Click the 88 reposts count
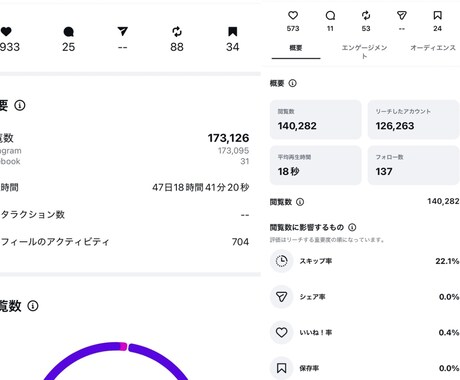Screen dimensions: 460x380 coord(177,47)
